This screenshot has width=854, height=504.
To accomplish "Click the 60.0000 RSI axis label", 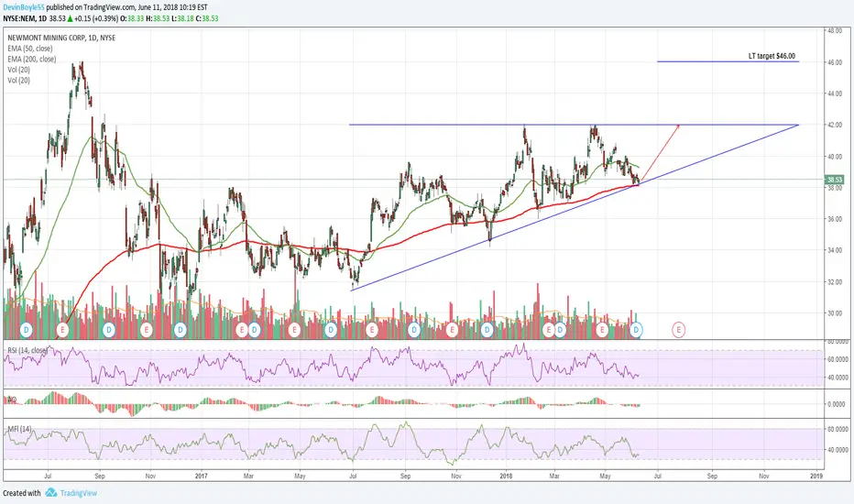I will coord(838,359).
